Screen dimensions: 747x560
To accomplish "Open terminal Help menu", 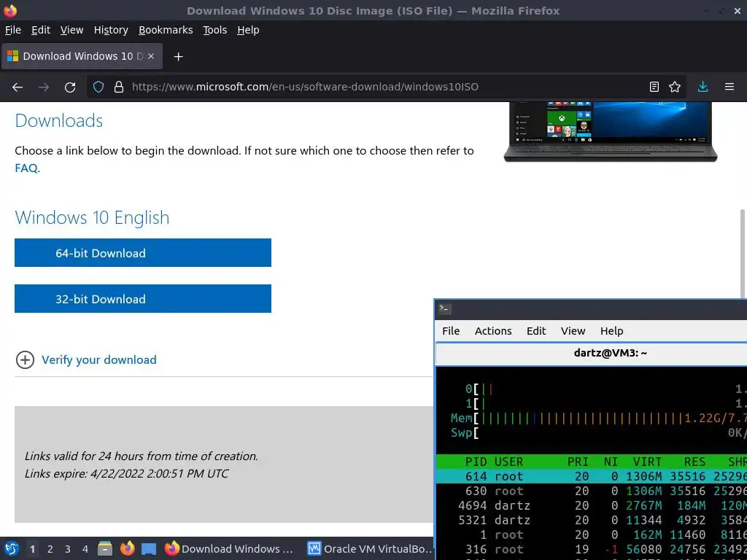I will (612, 331).
